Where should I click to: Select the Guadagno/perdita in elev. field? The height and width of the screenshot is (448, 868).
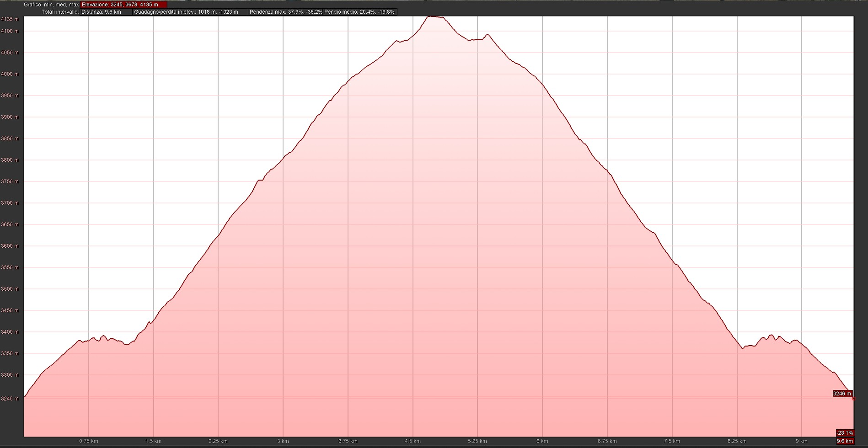(x=190, y=12)
